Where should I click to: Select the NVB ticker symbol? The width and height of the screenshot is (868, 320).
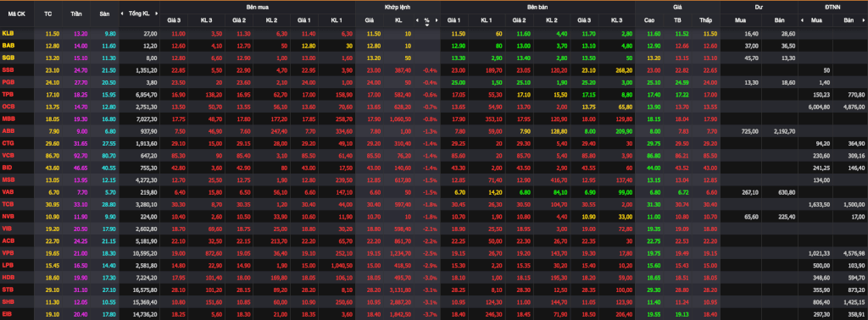pyautogui.click(x=8, y=215)
